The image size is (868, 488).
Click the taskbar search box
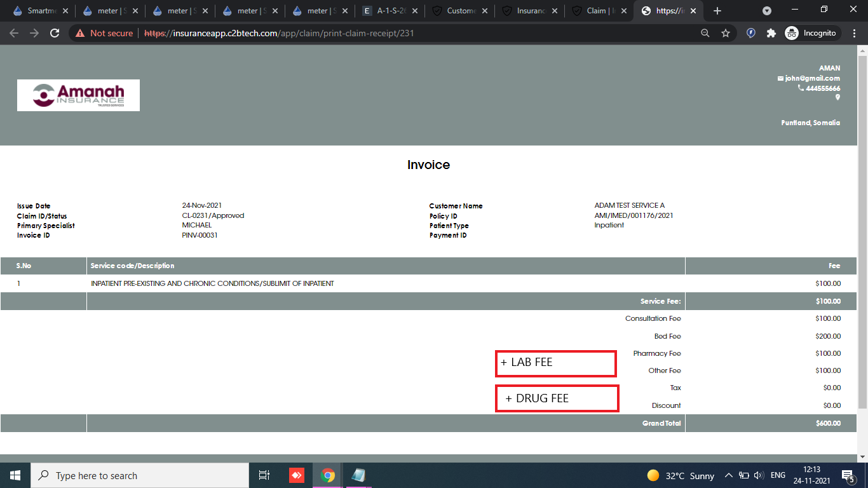(x=140, y=475)
